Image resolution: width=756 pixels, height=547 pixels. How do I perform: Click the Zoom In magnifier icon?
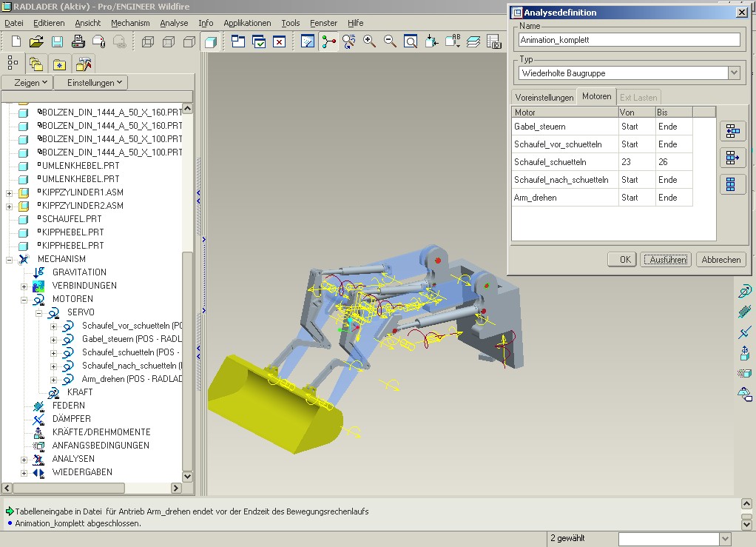[x=369, y=42]
